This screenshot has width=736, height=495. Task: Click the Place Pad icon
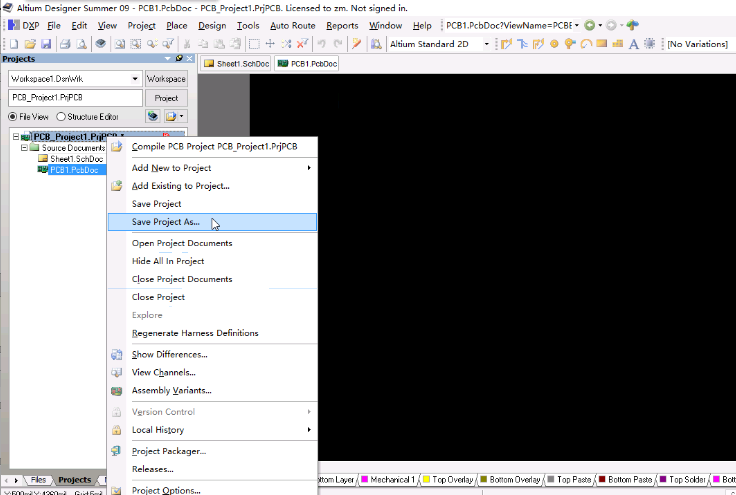[554, 44]
